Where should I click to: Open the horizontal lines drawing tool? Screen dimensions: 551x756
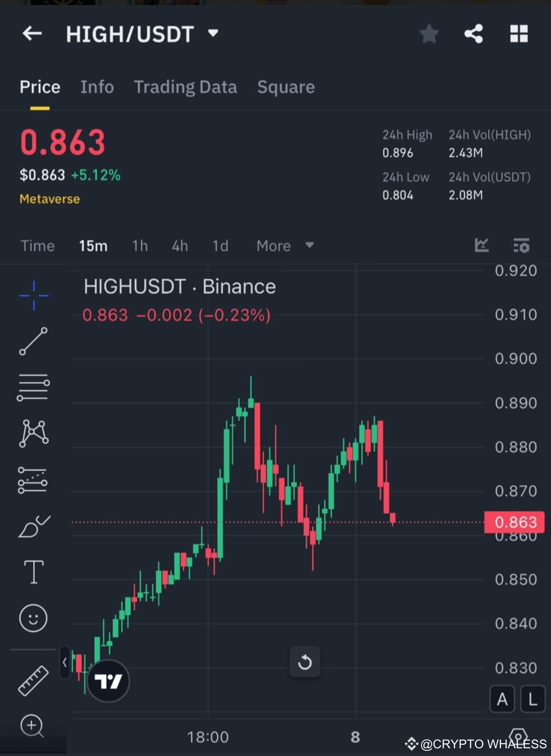34,387
